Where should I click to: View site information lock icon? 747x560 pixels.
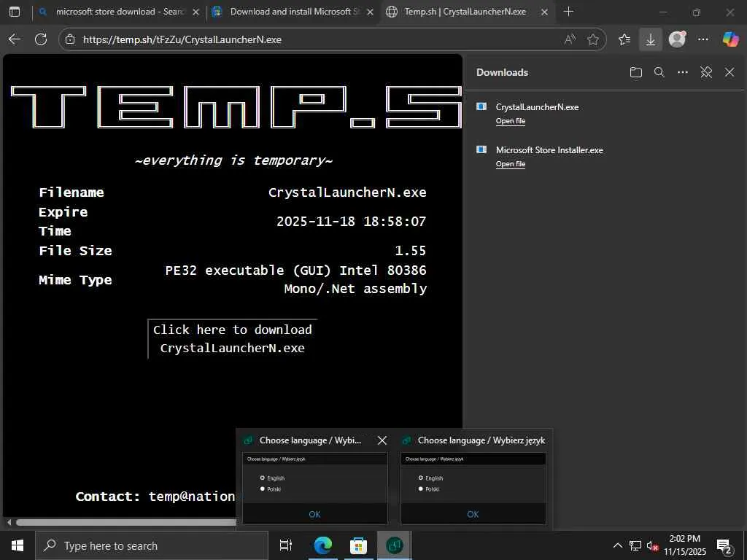point(70,39)
